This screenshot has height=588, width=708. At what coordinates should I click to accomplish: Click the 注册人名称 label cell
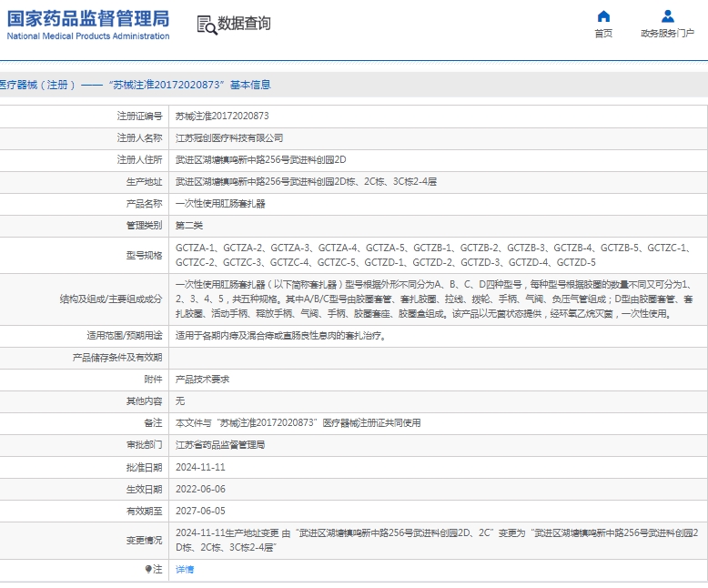coord(84,138)
